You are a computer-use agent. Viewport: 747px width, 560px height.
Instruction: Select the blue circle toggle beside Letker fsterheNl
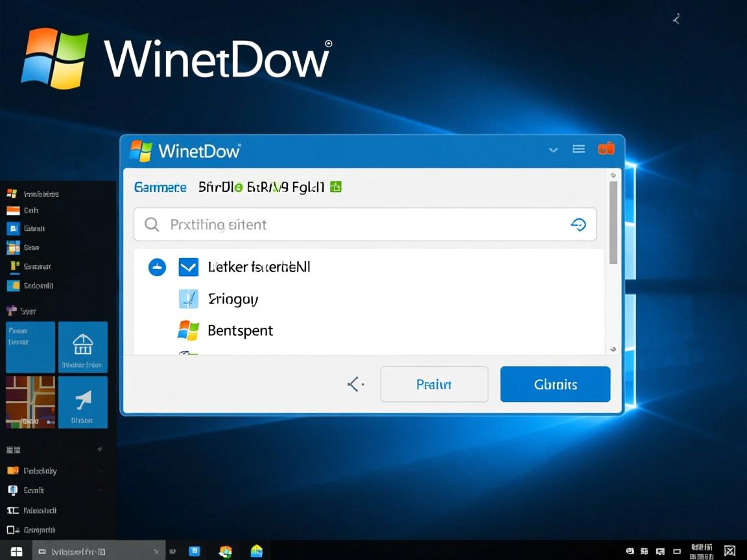[x=156, y=266]
